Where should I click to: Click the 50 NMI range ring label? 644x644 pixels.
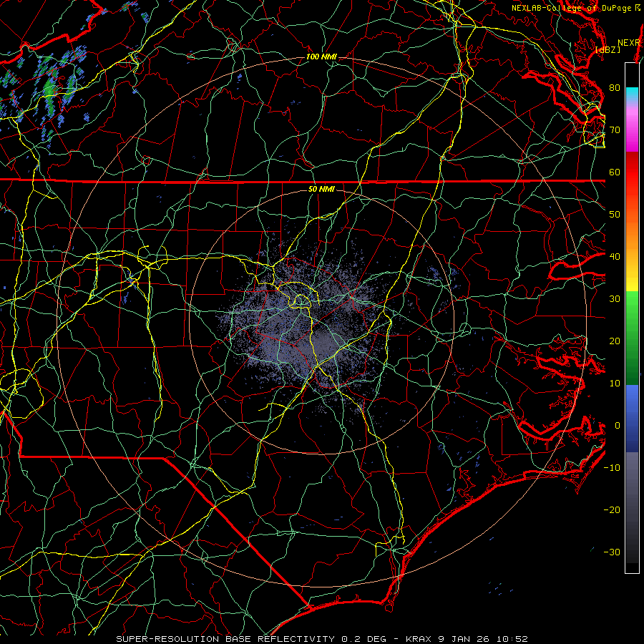tap(321, 189)
